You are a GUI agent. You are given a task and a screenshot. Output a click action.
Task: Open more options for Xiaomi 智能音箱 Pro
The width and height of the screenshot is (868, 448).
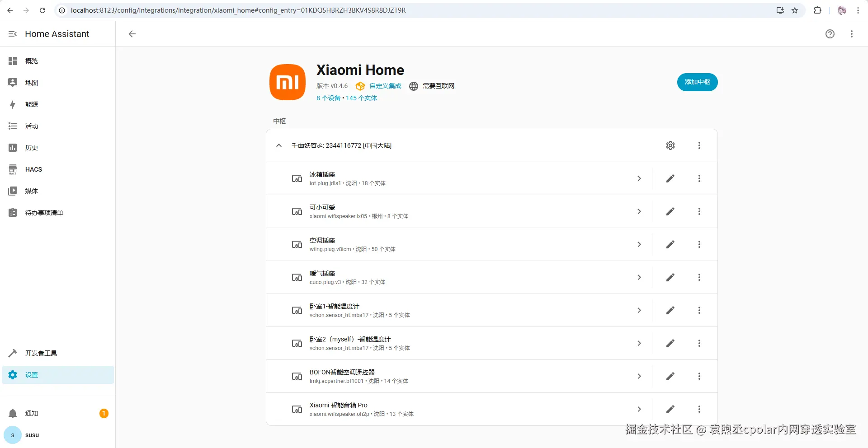pos(699,409)
